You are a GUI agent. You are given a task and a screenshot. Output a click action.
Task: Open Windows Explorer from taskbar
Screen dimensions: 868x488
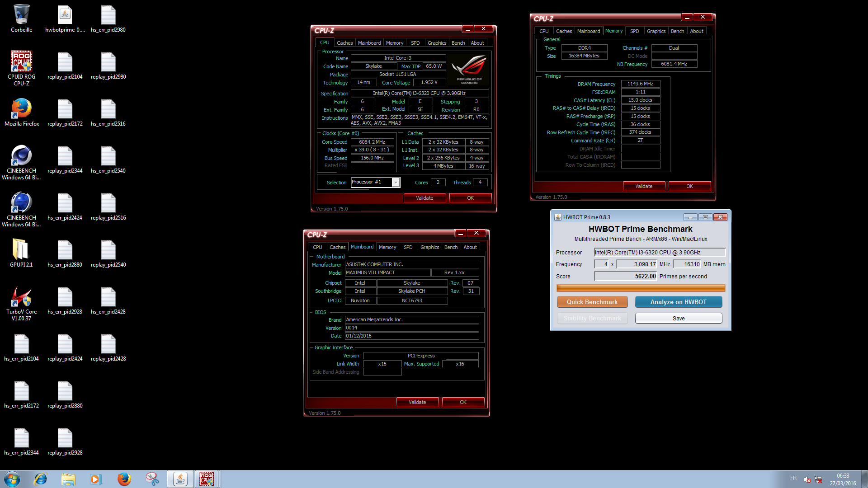(68, 479)
